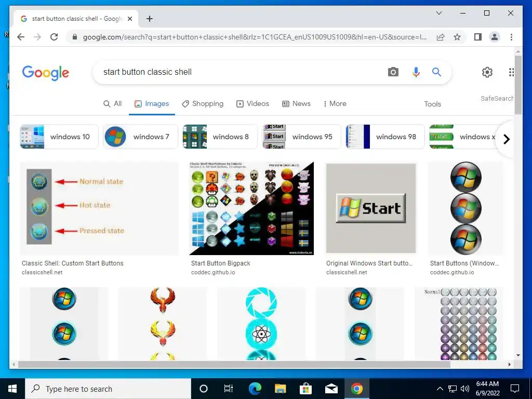
Task: Expand the More search options menu
Action: pyautogui.click(x=335, y=104)
